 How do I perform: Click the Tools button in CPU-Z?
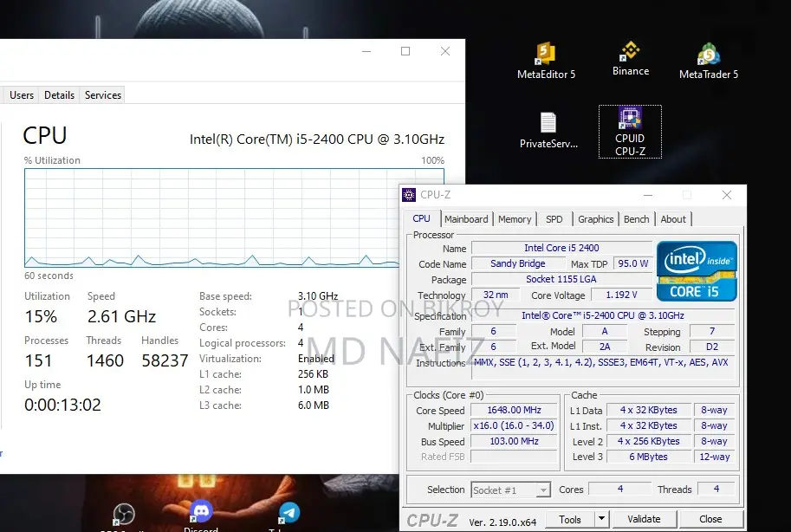[x=570, y=519]
